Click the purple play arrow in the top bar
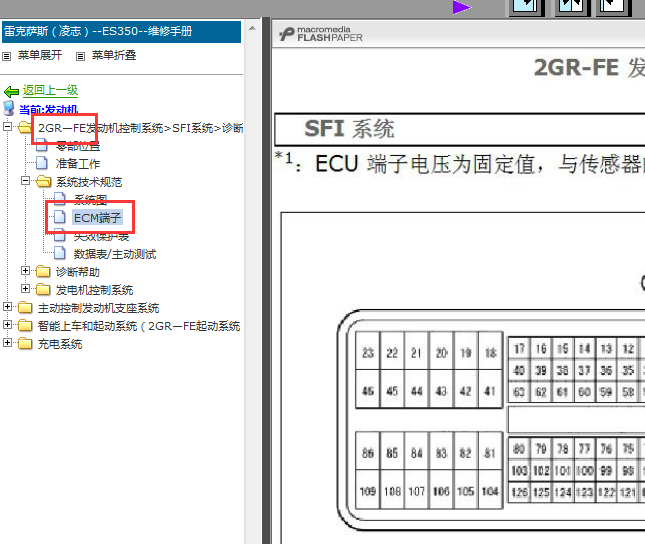645x544 pixels. 462,7
